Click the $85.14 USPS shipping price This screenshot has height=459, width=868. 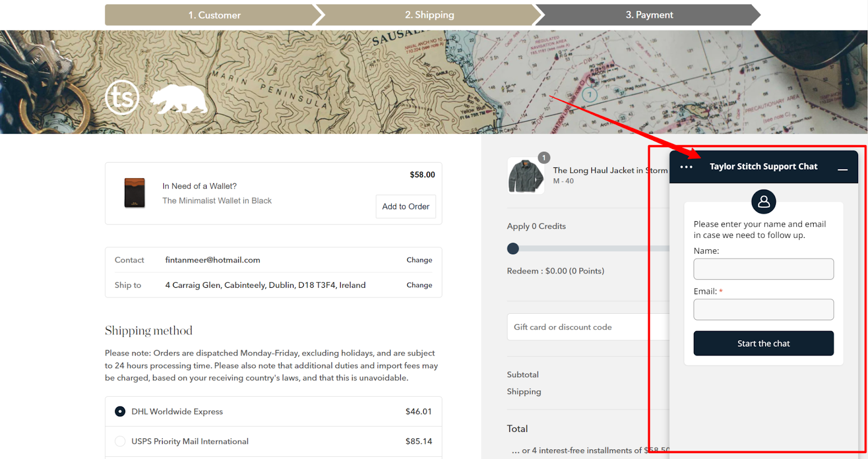pos(419,441)
